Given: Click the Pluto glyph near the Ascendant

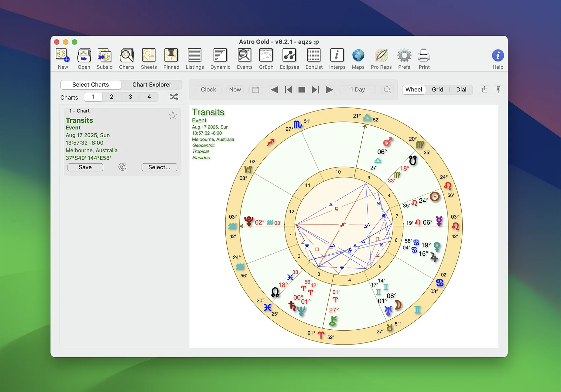Looking at the screenshot, I should pyautogui.click(x=249, y=221).
